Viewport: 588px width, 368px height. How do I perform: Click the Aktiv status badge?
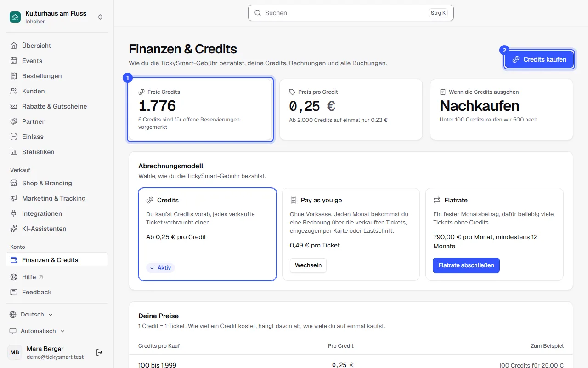[x=160, y=268]
